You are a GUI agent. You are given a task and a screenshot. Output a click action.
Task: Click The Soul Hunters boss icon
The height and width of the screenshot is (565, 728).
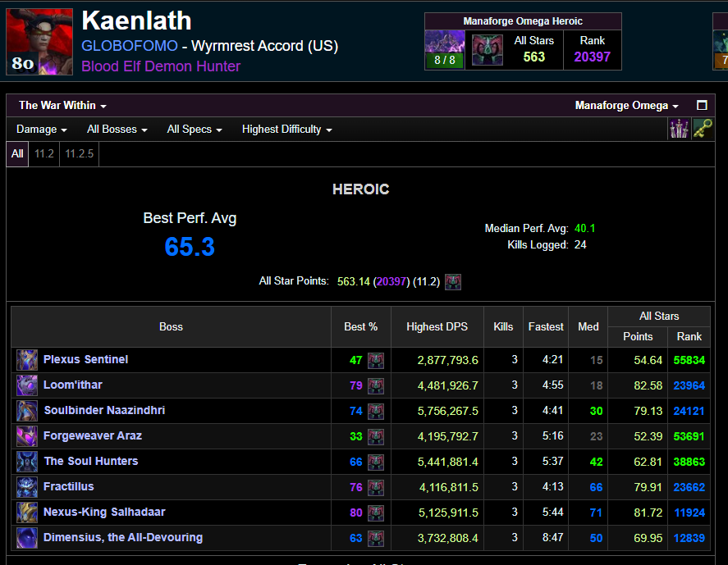click(27, 462)
